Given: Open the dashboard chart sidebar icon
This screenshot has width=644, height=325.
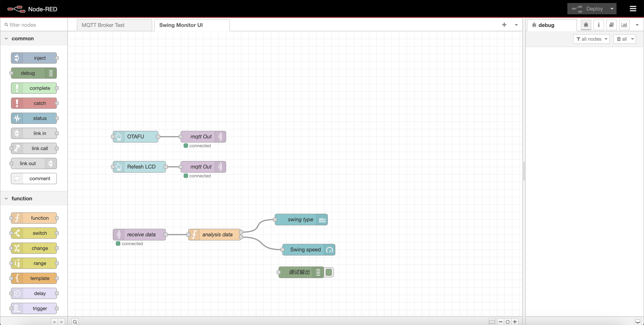Looking at the screenshot, I should pyautogui.click(x=624, y=25).
